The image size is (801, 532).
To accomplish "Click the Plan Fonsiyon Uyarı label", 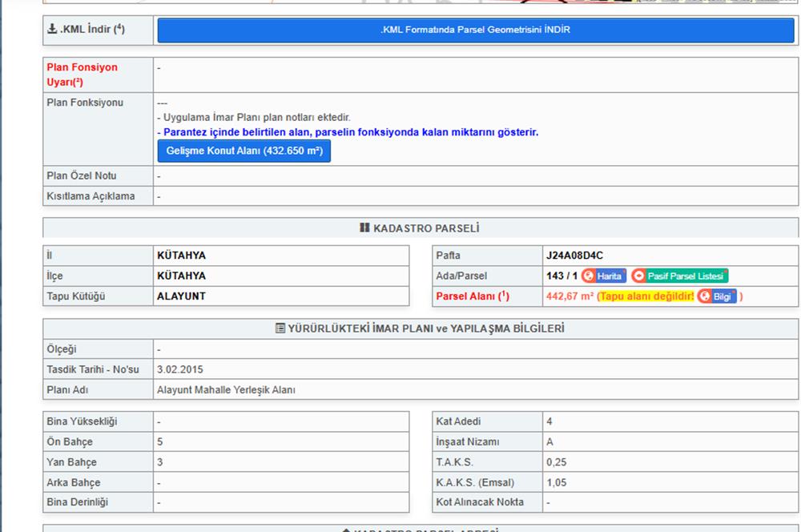I will click(83, 75).
